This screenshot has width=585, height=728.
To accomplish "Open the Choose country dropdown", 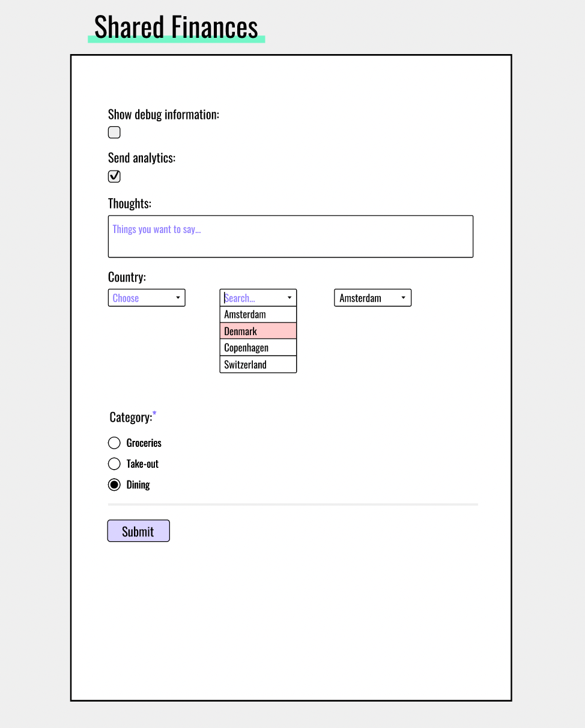I will click(146, 297).
